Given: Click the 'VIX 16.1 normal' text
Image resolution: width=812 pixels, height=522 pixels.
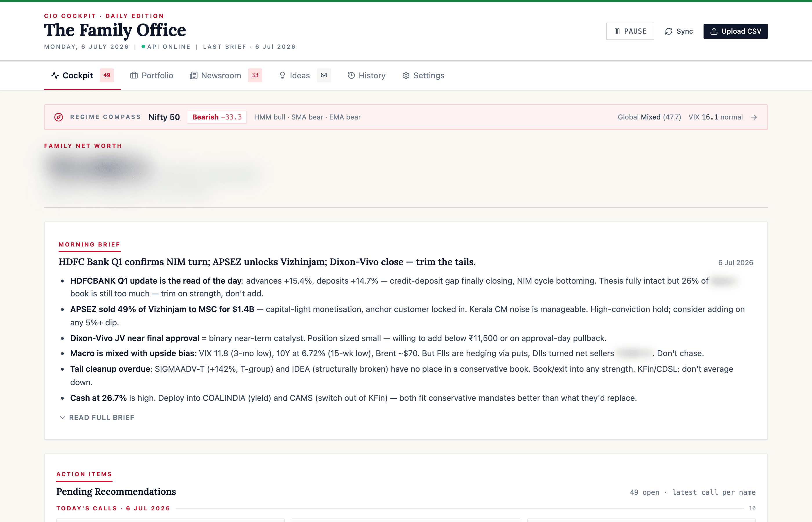Looking at the screenshot, I should [x=715, y=117].
